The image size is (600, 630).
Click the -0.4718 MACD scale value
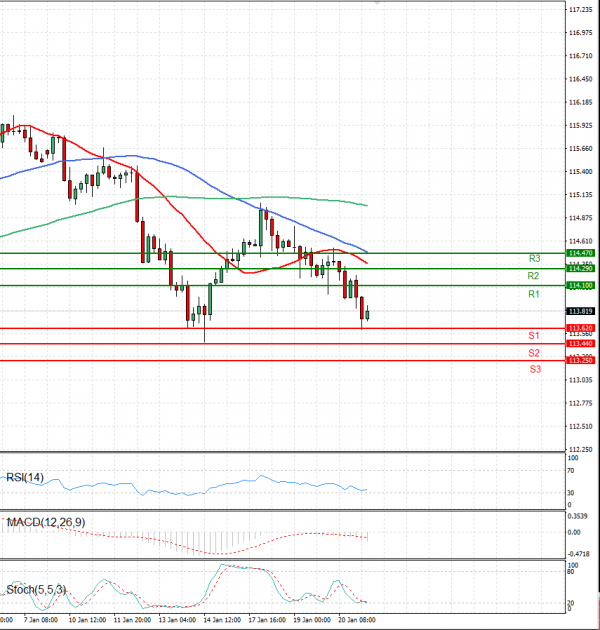coord(579,554)
